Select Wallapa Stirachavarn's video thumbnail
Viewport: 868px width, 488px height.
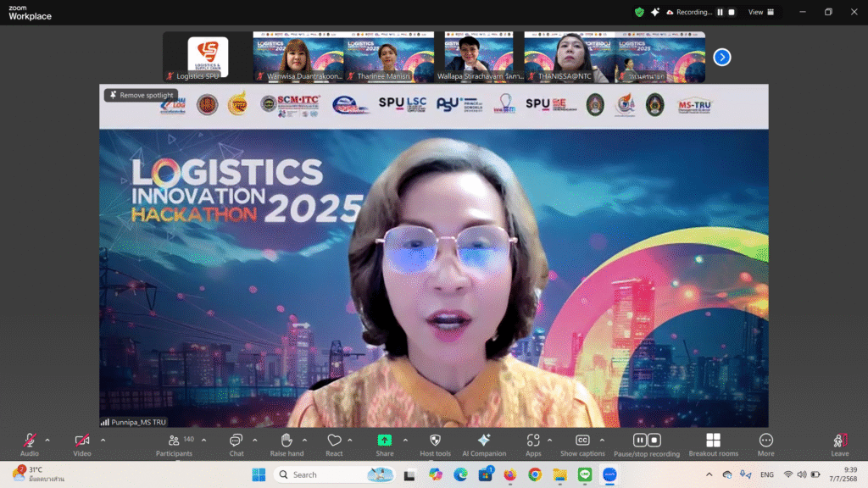(479, 57)
